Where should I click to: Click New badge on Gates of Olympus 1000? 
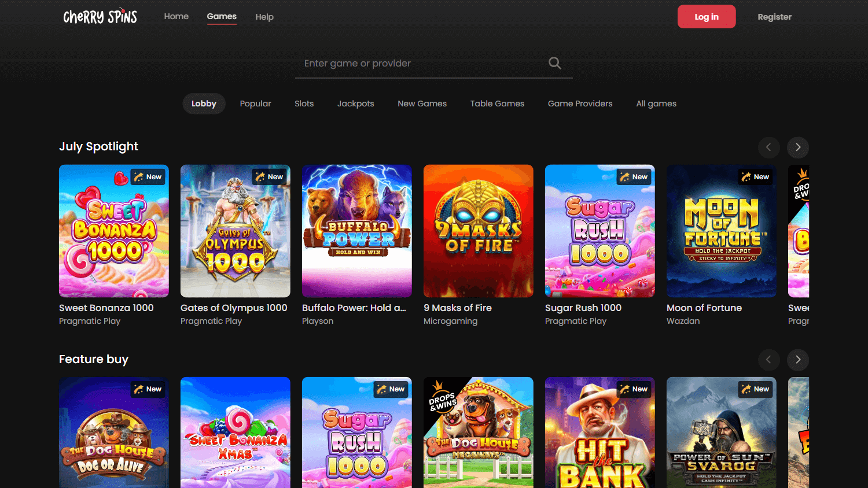pos(270,177)
